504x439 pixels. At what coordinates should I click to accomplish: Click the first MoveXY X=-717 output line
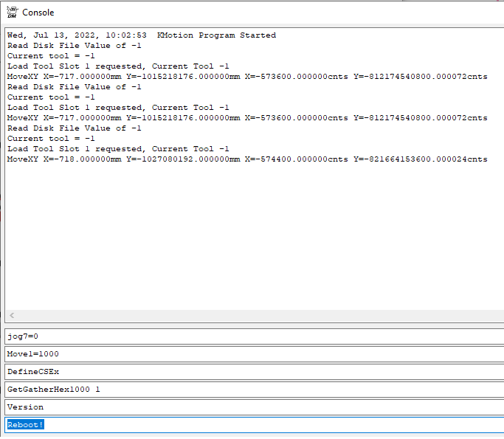246,77
